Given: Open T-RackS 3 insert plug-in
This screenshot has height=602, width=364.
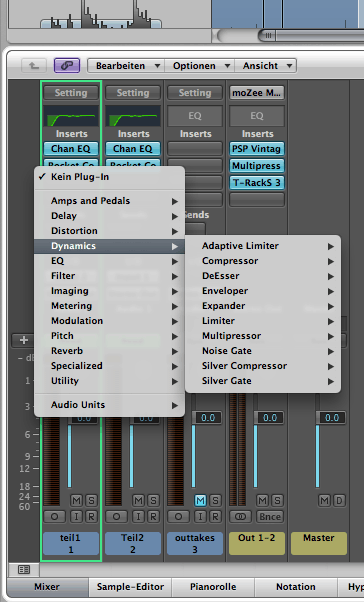Looking at the screenshot, I should (257, 183).
